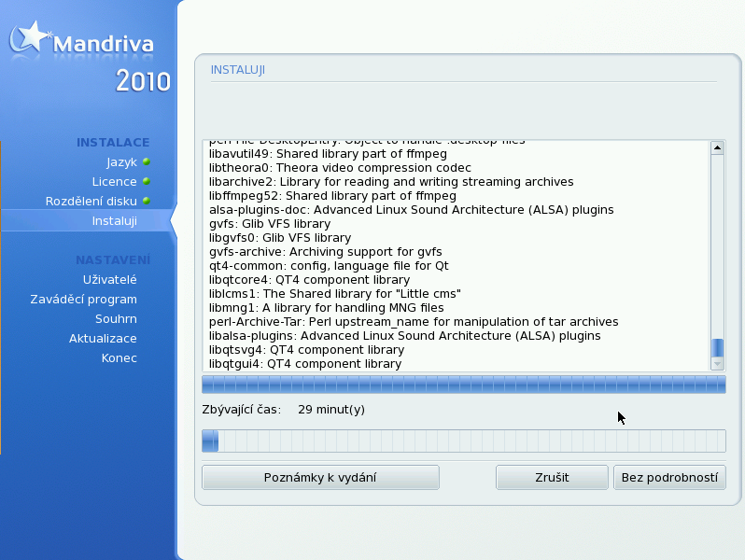The width and height of the screenshot is (745, 560).
Task: Click green status dot next to Licence
Action: (147, 181)
